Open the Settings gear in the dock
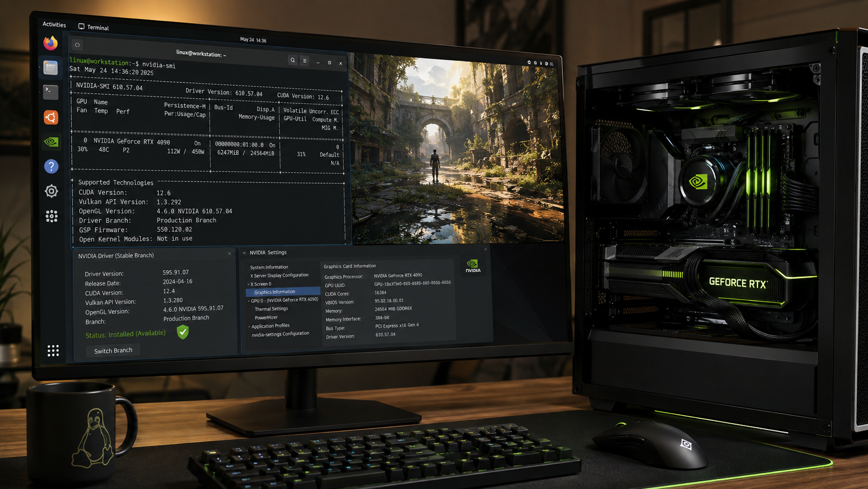This screenshot has width=868, height=489. click(x=51, y=191)
